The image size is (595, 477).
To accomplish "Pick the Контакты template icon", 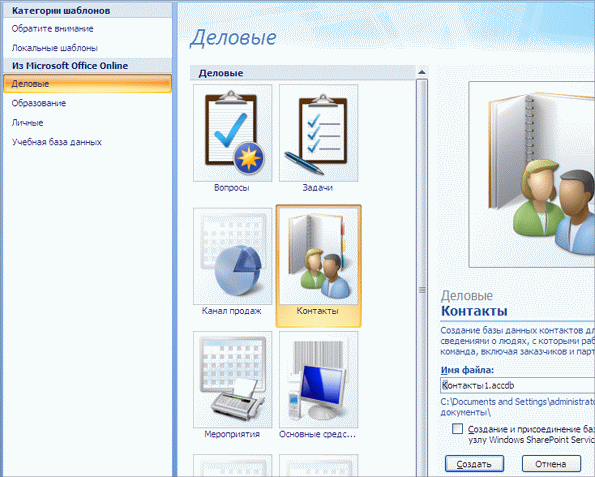I will point(318,256).
